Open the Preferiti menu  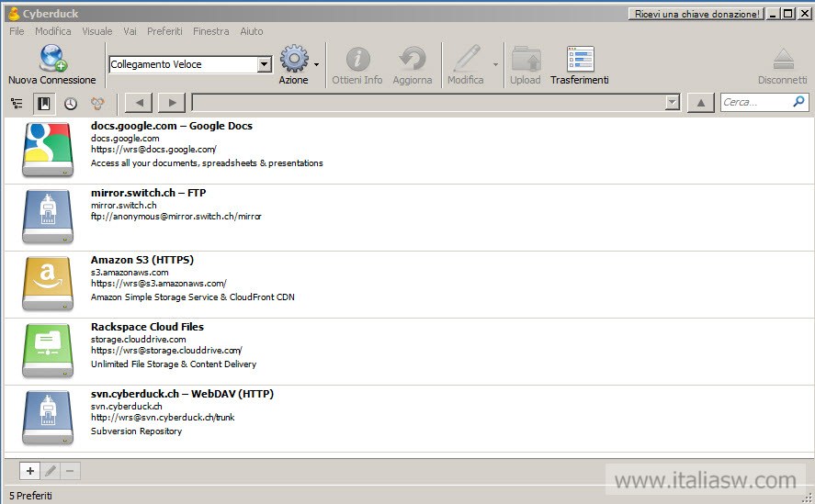[x=164, y=31]
